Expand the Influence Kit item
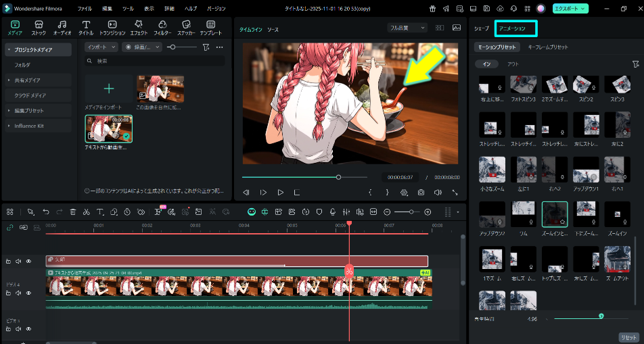 pyautogui.click(x=9, y=126)
